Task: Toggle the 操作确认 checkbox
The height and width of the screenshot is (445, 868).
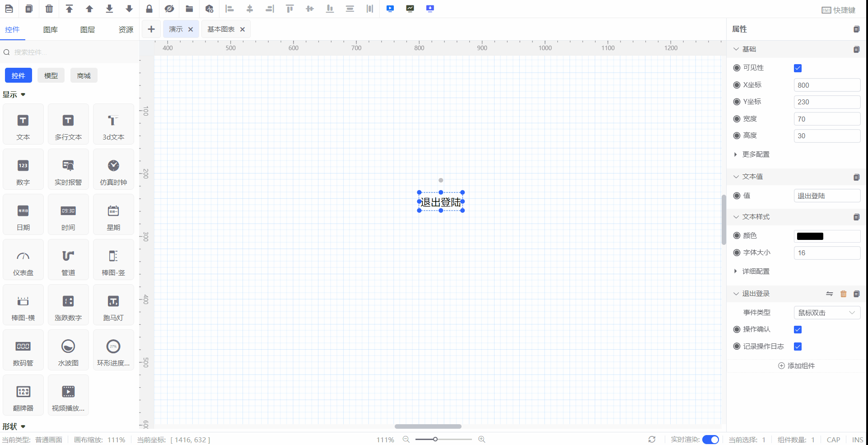Action: (x=798, y=330)
